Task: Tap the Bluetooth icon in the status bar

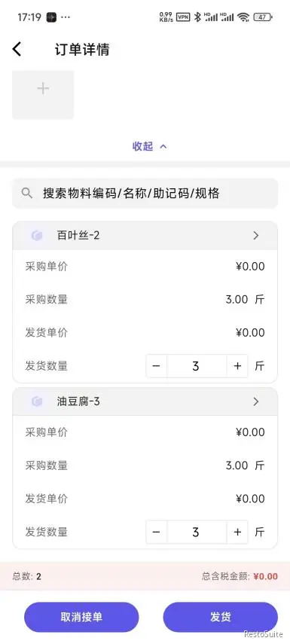Action: point(197,17)
